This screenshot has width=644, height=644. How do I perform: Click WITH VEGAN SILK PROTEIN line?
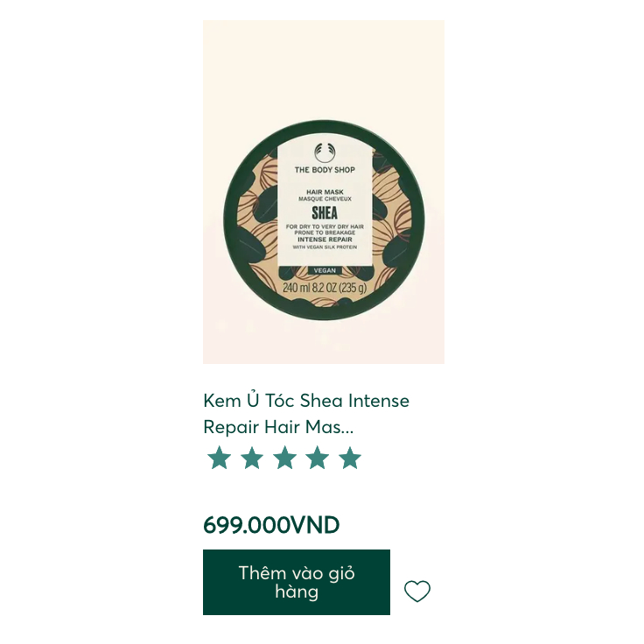coord(325,248)
